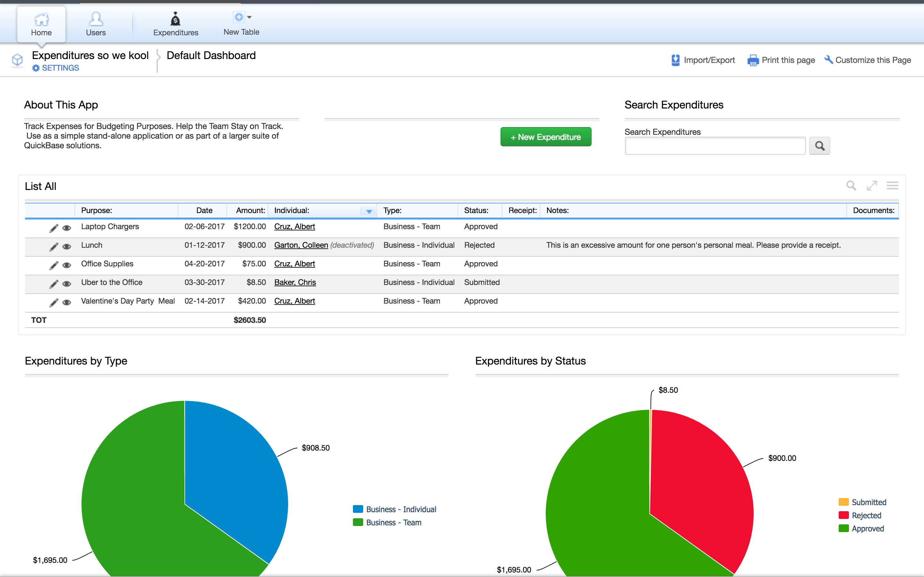Click the Notes column header
Image resolution: width=924 pixels, height=577 pixels.
point(557,210)
